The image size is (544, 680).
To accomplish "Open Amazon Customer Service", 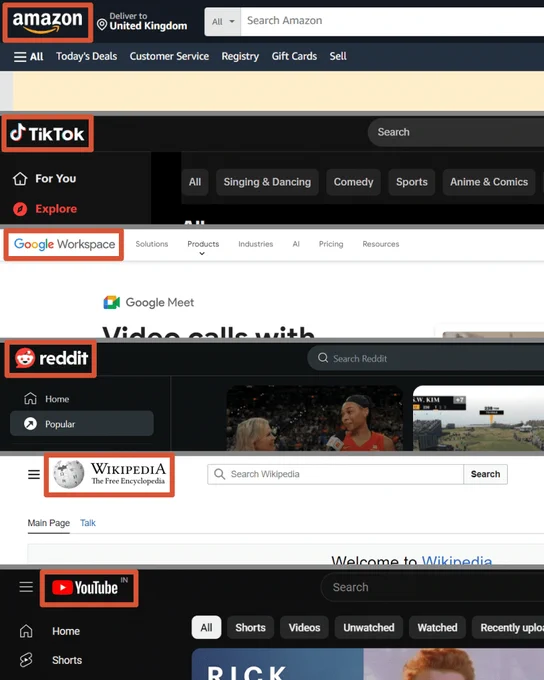I will [169, 56].
